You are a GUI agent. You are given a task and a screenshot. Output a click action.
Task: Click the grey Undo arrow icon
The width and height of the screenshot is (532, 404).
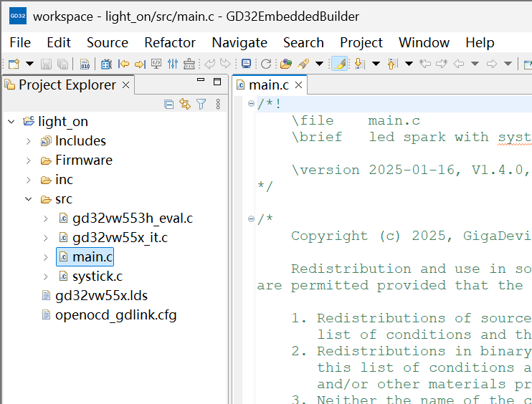click(x=209, y=64)
